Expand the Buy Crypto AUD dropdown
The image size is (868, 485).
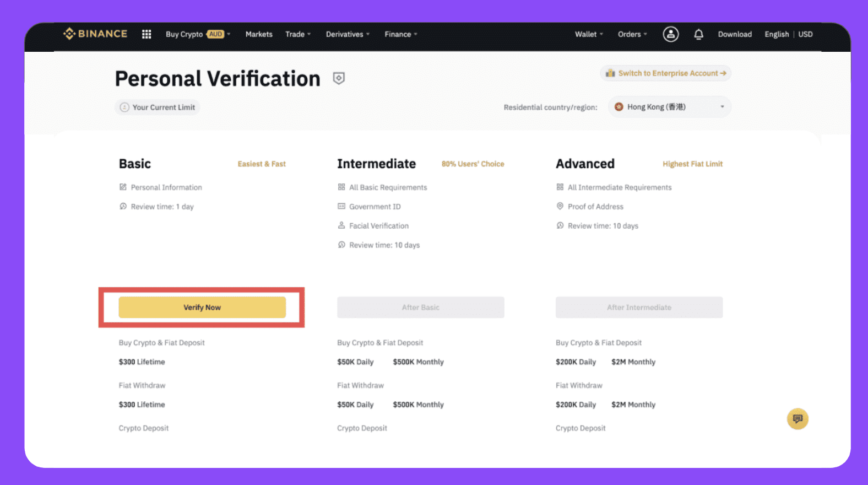(x=198, y=34)
